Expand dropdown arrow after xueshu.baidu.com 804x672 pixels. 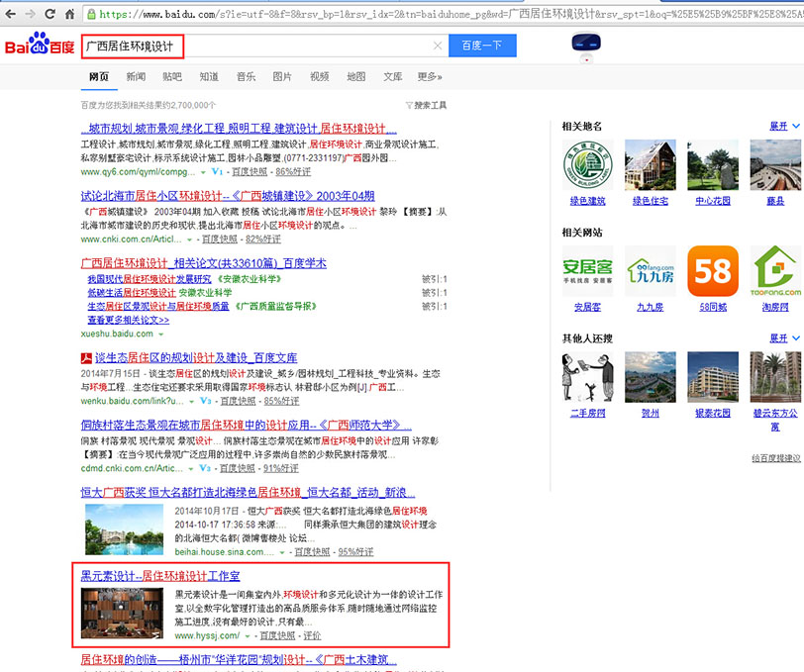point(161,335)
